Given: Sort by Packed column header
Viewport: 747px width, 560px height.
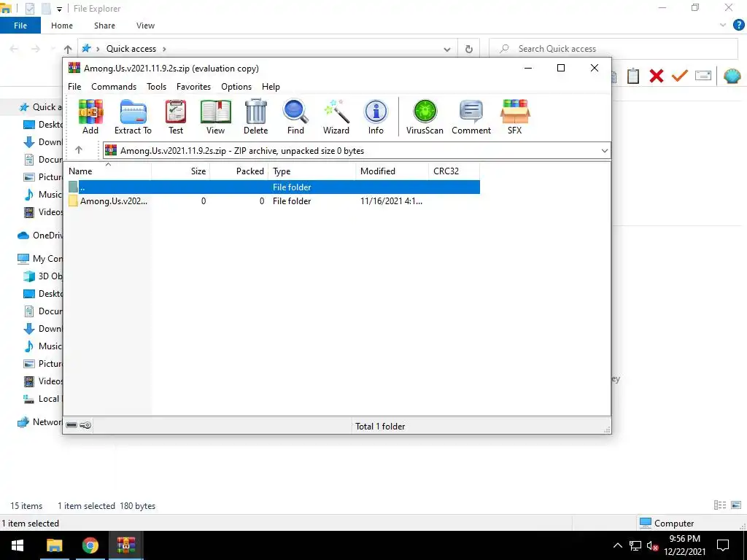Looking at the screenshot, I should coord(239,171).
